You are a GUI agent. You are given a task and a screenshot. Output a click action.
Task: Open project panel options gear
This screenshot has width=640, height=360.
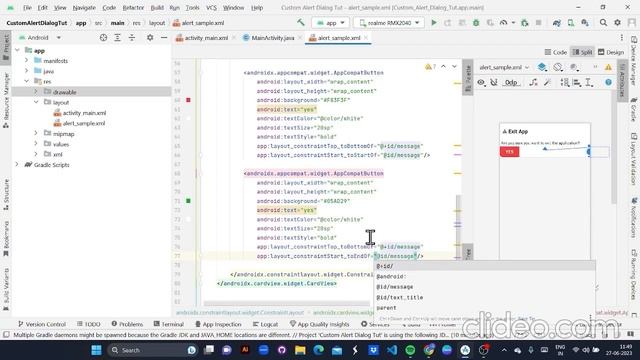(x=150, y=38)
